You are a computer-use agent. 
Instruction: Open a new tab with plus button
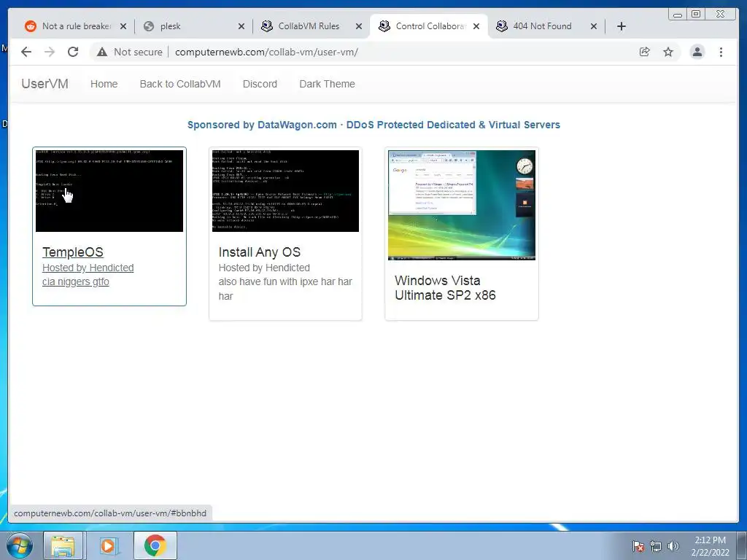point(622,26)
